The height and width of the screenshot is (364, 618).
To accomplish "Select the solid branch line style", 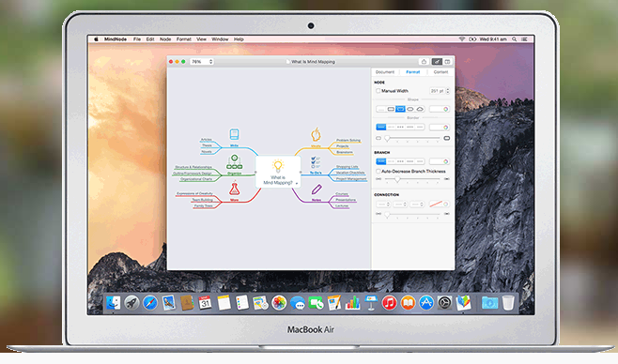I will (380, 161).
